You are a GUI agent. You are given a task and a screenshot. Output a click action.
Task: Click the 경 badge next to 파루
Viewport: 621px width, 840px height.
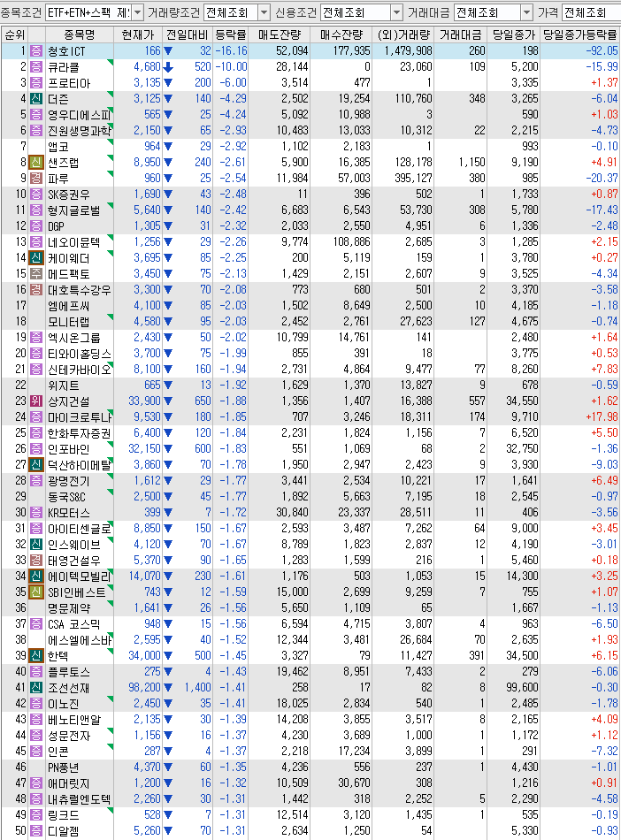click(x=36, y=179)
